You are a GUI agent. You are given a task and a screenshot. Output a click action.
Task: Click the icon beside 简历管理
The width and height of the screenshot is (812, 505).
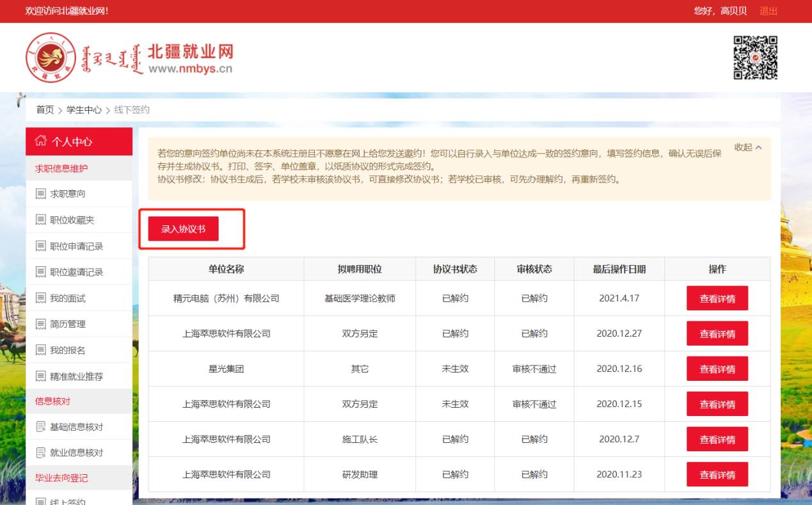41,325
